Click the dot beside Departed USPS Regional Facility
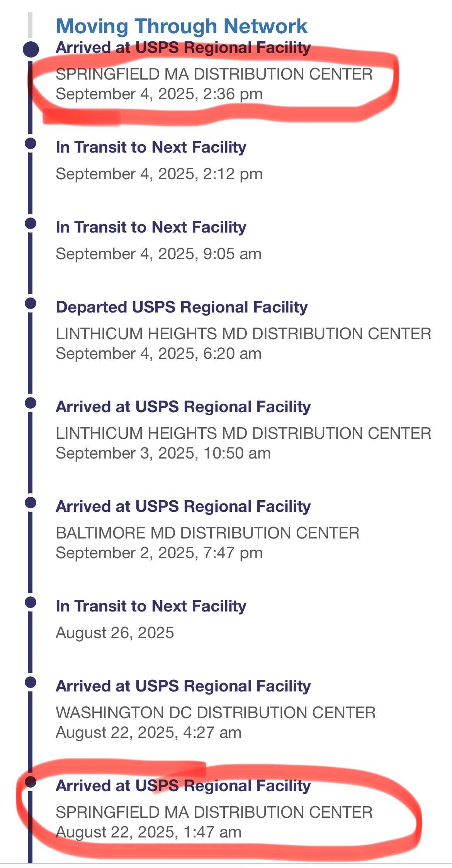452x868 pixels. (31, 303)
